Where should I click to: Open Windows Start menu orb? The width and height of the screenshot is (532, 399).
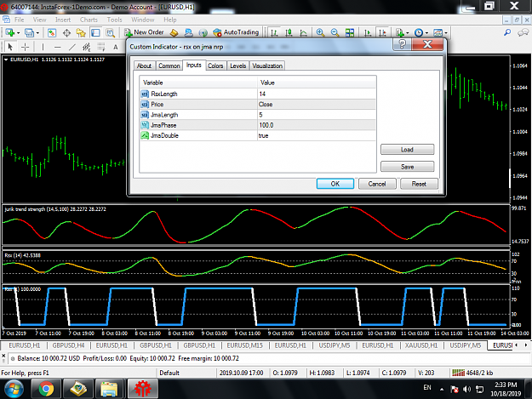pos(14,389)
